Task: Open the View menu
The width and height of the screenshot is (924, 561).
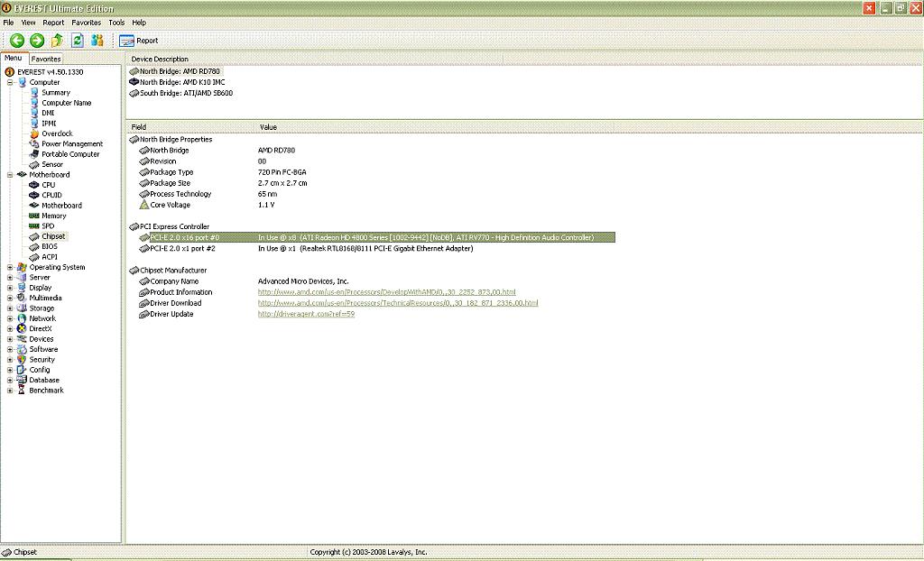Action: [x=28, y=23]
